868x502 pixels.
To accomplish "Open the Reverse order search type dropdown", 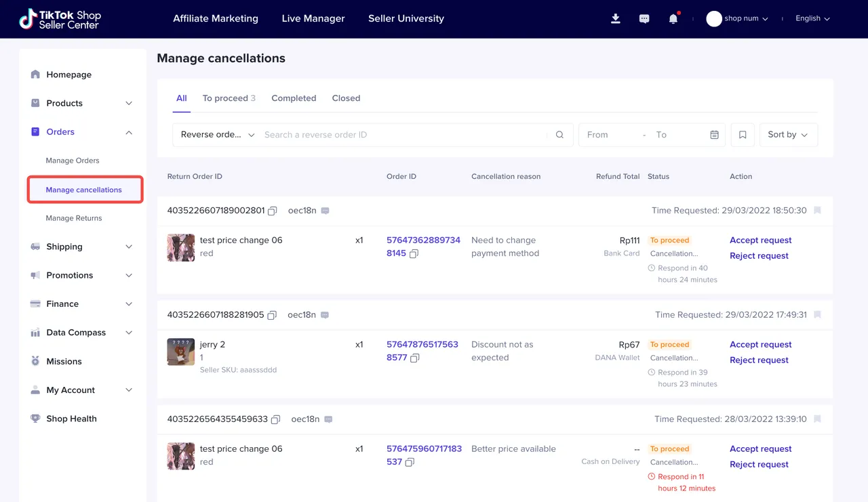I will coord(217,135).
